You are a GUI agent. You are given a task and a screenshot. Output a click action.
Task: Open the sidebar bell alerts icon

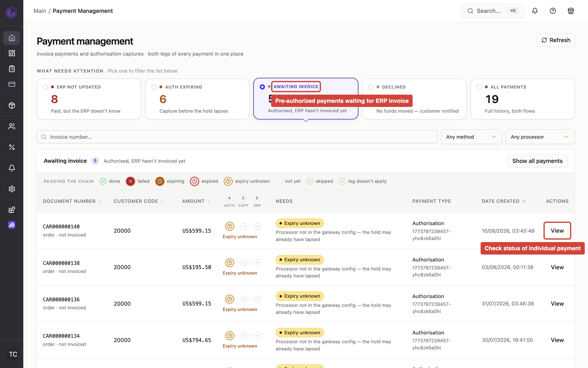12,168
